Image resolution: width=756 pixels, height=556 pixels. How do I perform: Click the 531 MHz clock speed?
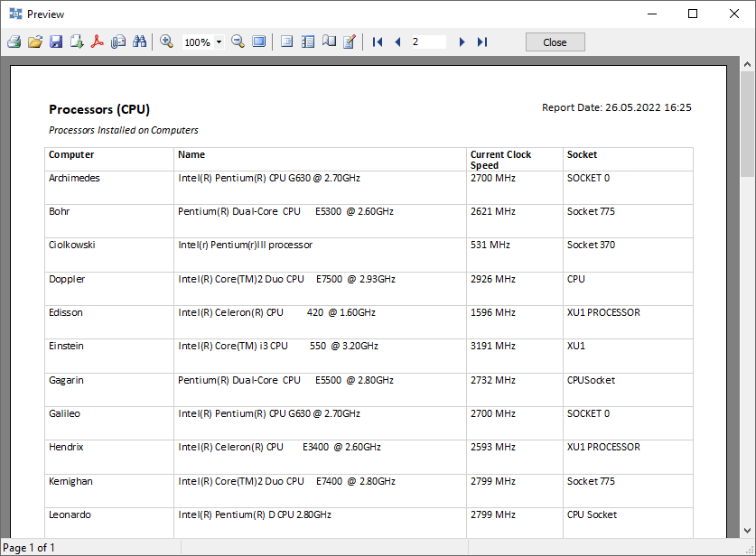tap(490, 245)
